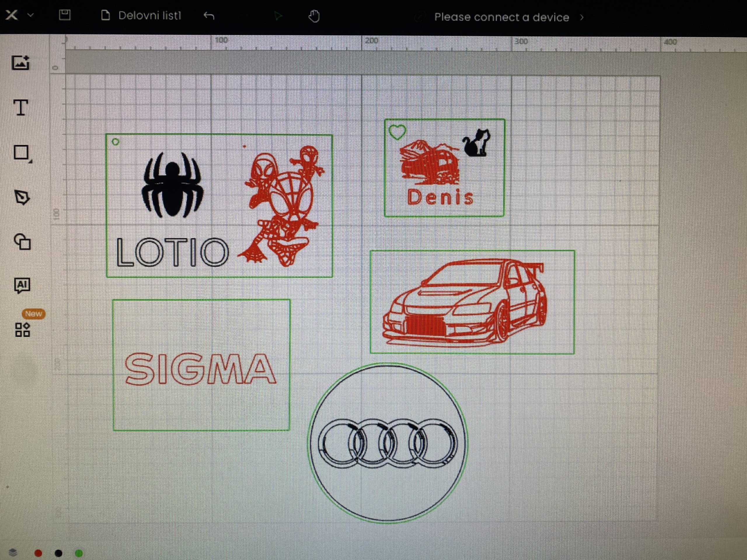Start processing with the play icon
Image resolution: width=747 pixels, height=560 pixels.
277,16
